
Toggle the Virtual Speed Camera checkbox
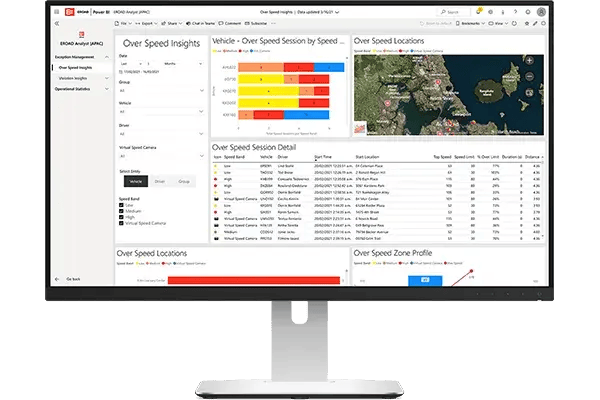click(121, 223)
